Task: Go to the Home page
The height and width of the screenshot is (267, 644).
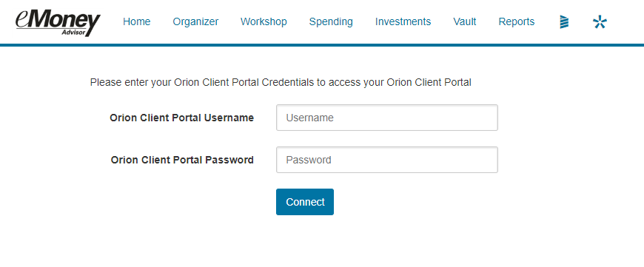Action: (136, 21)
